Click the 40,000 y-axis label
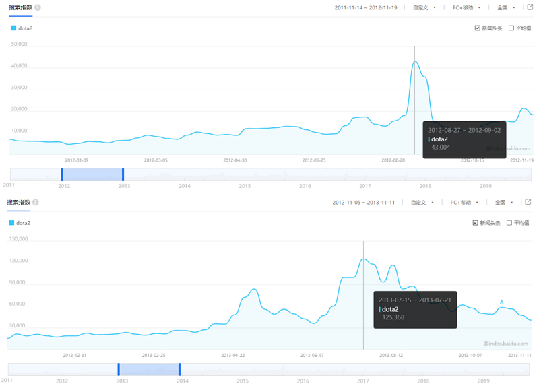 [19, 65]
